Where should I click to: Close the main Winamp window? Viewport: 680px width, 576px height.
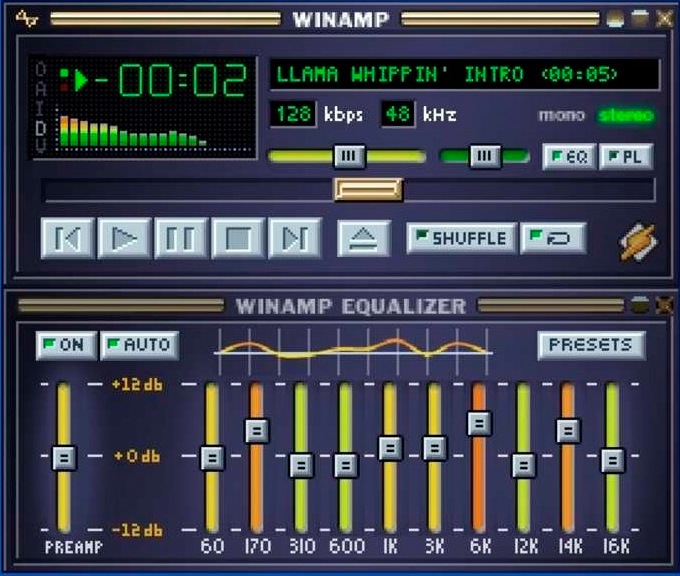click(664, 19)
